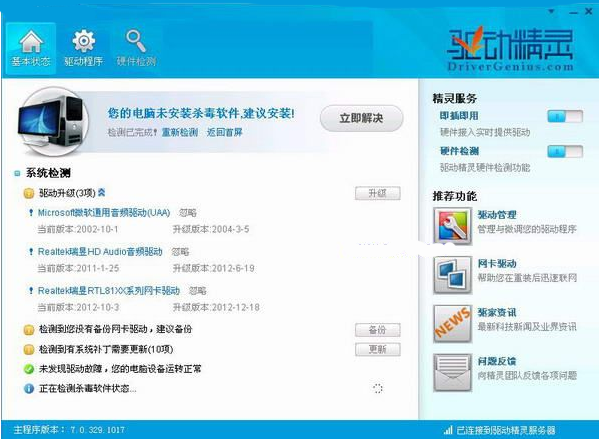Open the 网卡驱动 monitors icon
Viewport: 599px width, 440px height.
coord(452,275)
